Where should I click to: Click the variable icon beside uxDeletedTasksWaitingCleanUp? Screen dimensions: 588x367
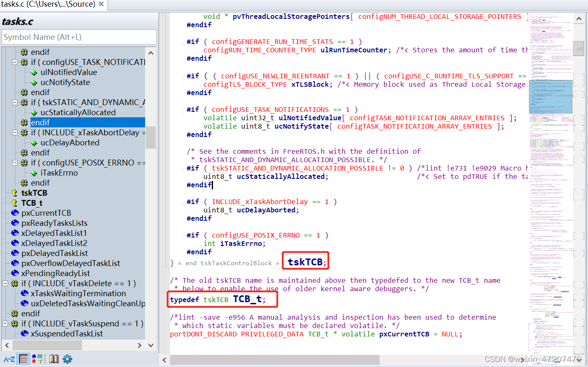25,303
